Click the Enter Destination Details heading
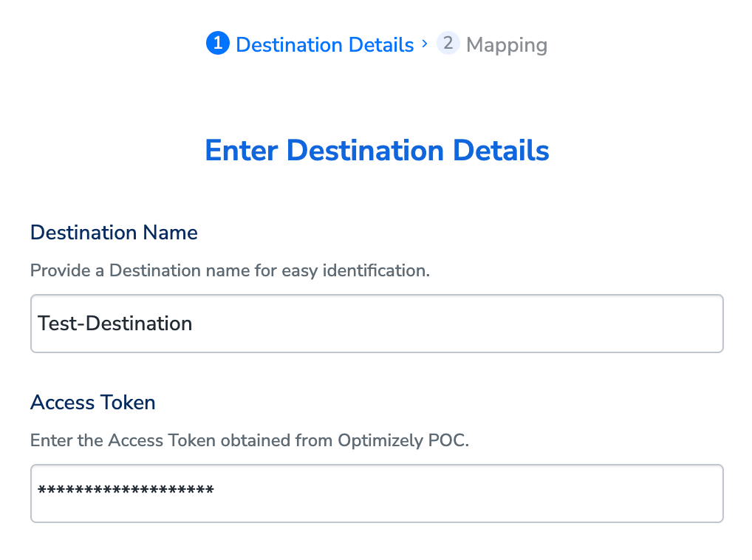 pyautogui.click(x=377, y=151)
